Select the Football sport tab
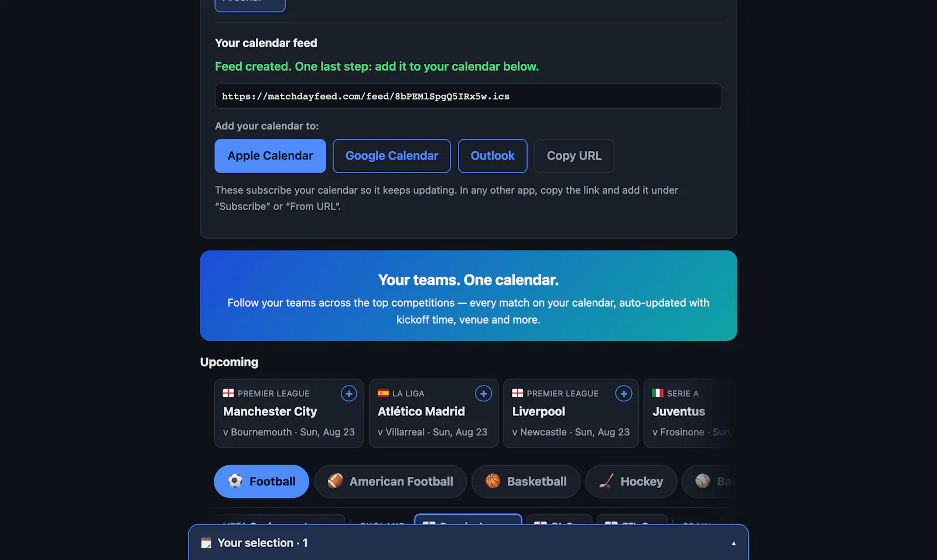Viewport: 937px width, 560px height. [261, 482]
